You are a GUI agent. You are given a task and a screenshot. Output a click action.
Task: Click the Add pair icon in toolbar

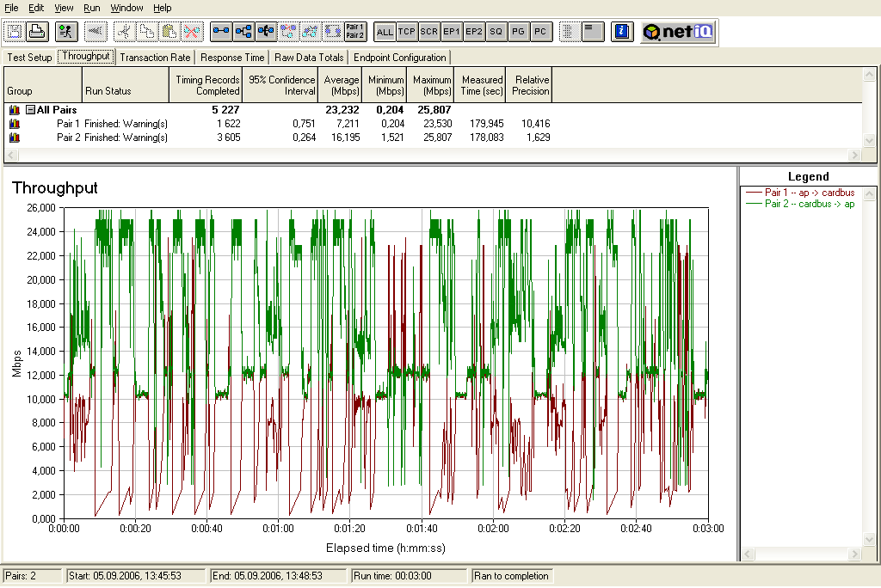[222, 32]
